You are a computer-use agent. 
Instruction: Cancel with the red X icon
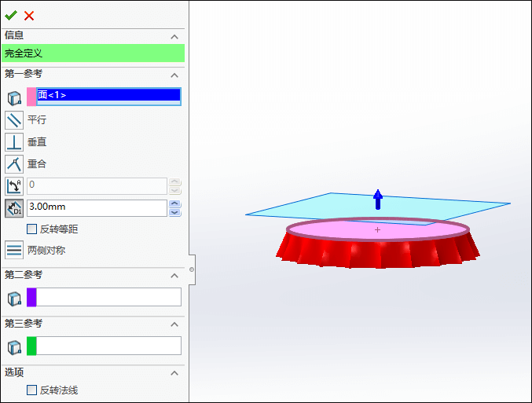29,16
